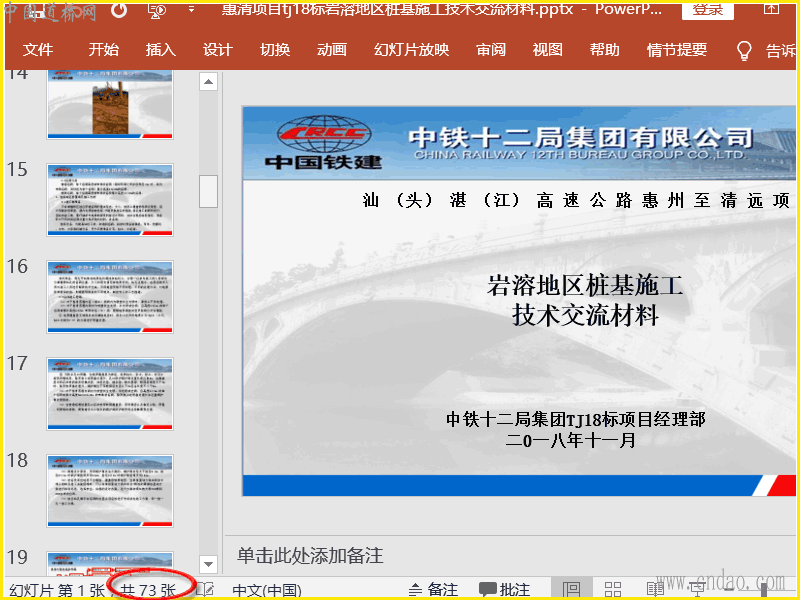Switch to the 开始 ribbon tab
This screenshot has height=600, width=800.
104,50
